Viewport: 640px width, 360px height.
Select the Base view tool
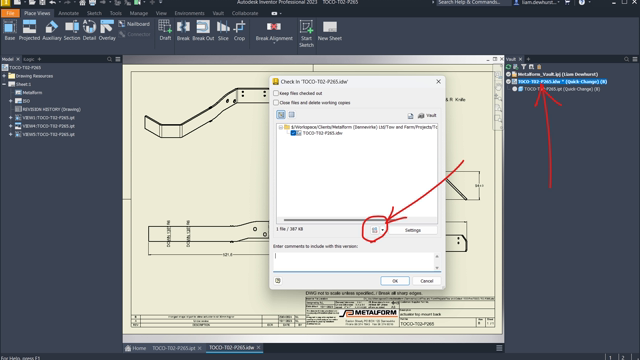point(10,30)
